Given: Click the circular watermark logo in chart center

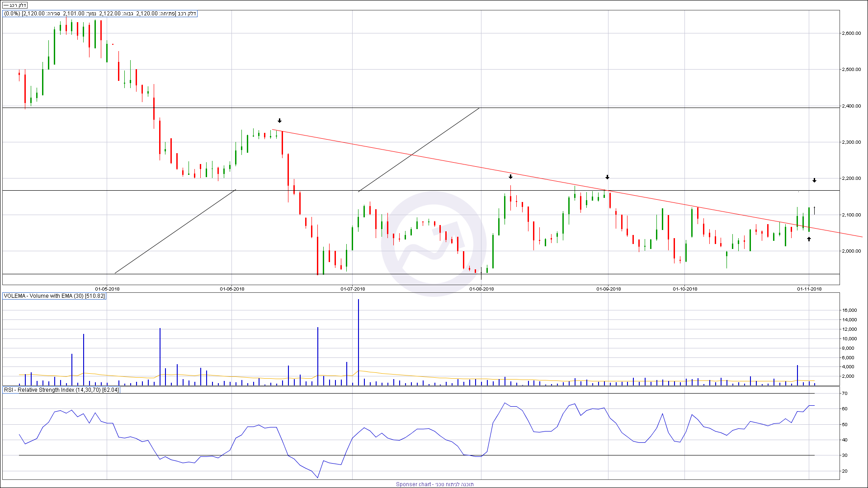Looking at the screenshot, I should click(x=433, y=244).
